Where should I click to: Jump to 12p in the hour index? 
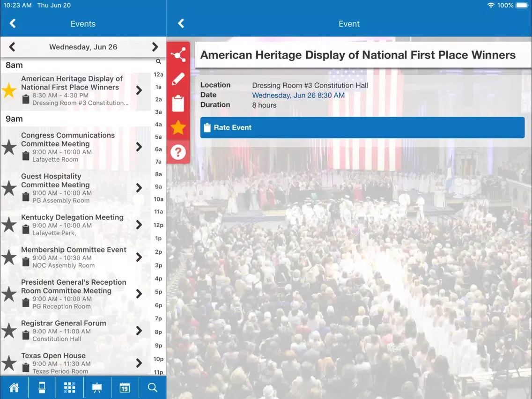pos(158,225)
